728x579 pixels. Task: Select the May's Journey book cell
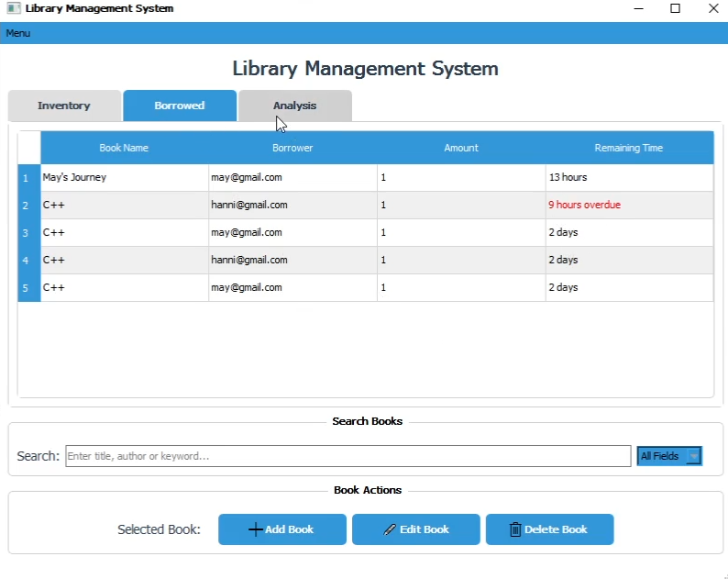pos(124,178)
